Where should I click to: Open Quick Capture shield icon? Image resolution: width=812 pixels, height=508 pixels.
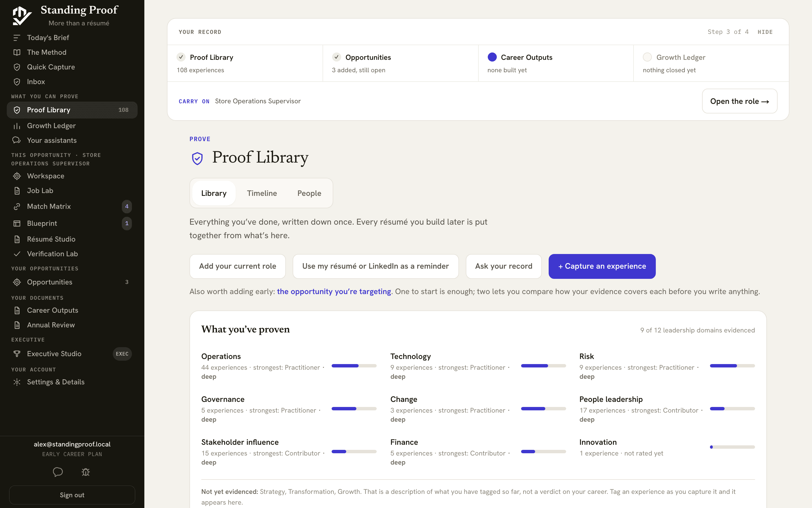[x=17, y=67]
